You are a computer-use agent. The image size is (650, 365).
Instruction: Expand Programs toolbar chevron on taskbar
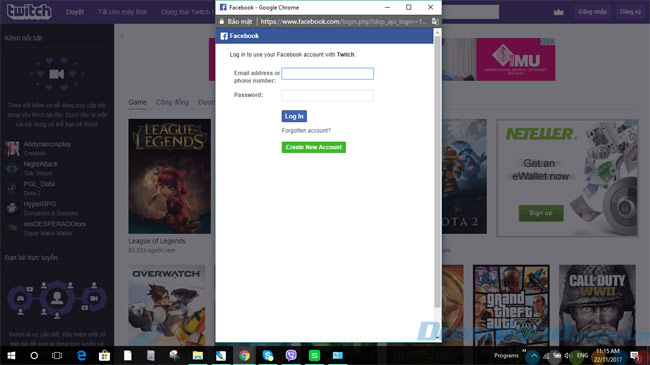click(x=524, y=351)
